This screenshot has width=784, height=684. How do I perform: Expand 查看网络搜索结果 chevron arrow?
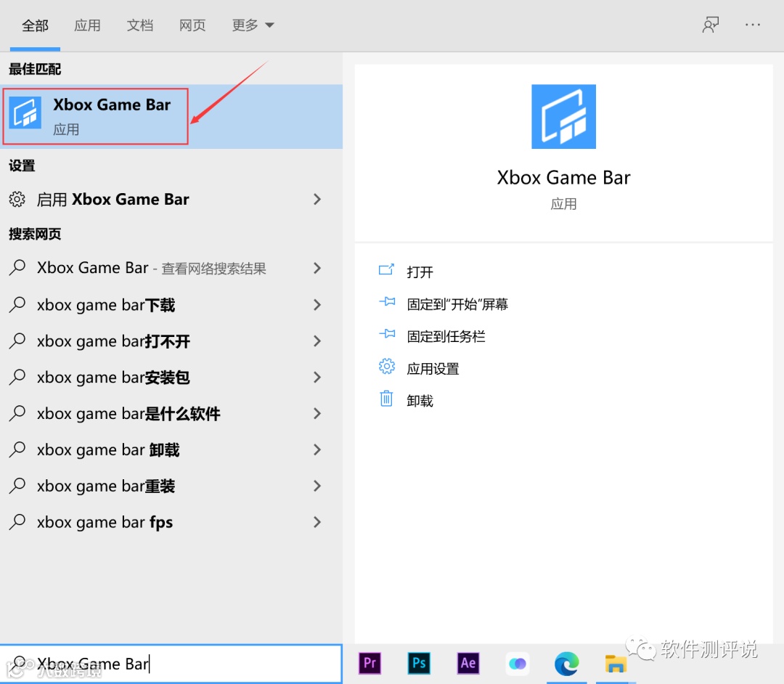[x=317, y=268]
